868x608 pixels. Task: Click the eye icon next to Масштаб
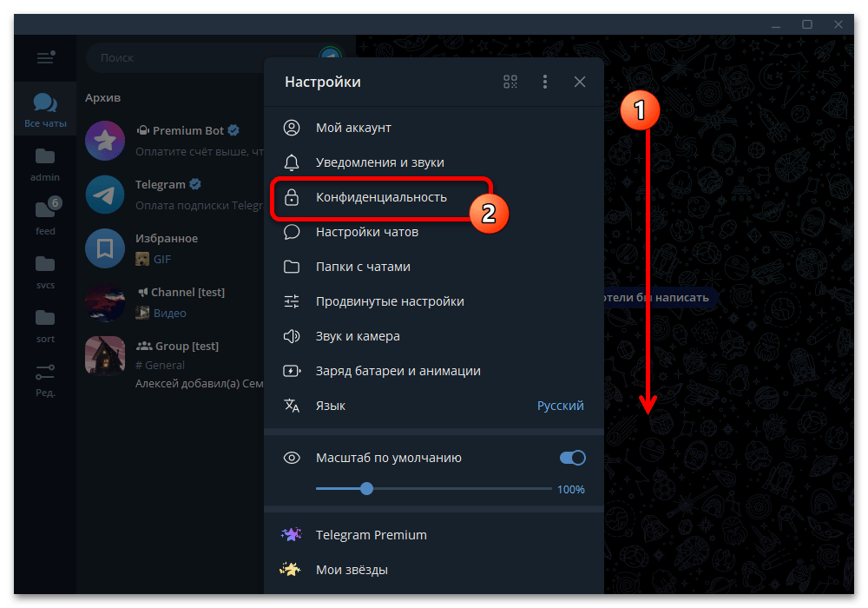pyautogui.click(x=292, y=458)
